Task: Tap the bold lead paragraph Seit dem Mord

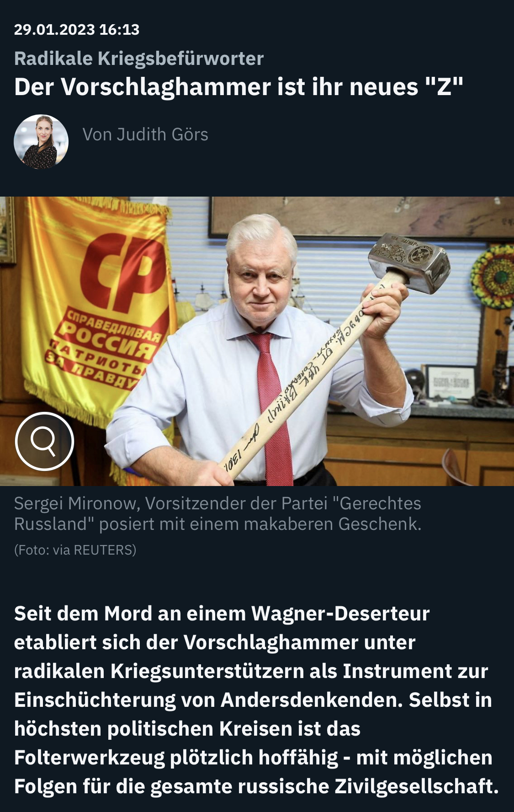Action: coord(256,700)
